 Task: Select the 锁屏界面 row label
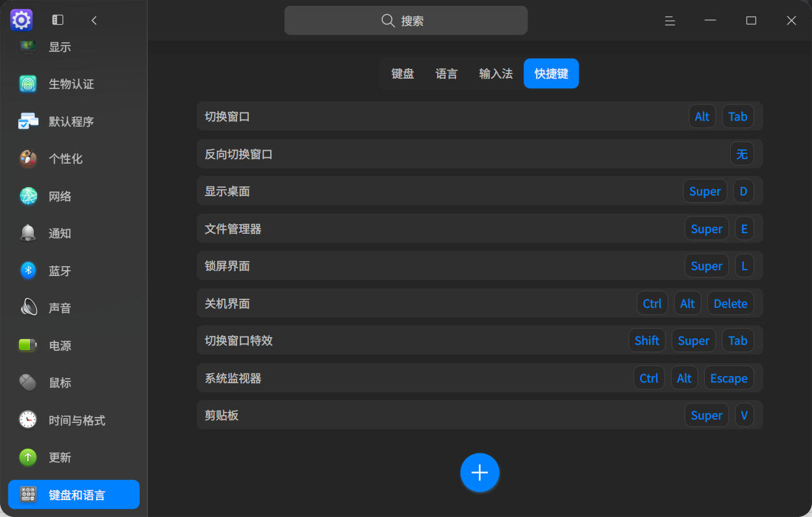pyautogui.click(x=227, y=266)
